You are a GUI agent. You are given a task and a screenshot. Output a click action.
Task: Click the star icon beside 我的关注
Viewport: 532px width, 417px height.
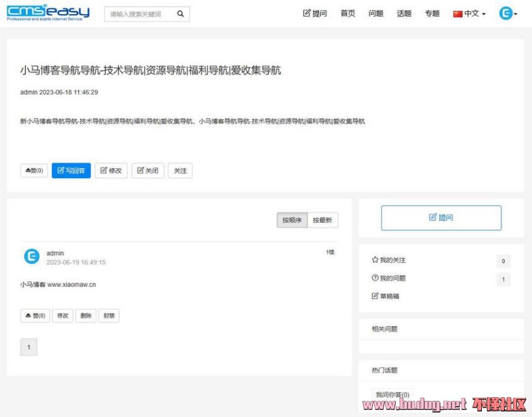click(375, 260)
